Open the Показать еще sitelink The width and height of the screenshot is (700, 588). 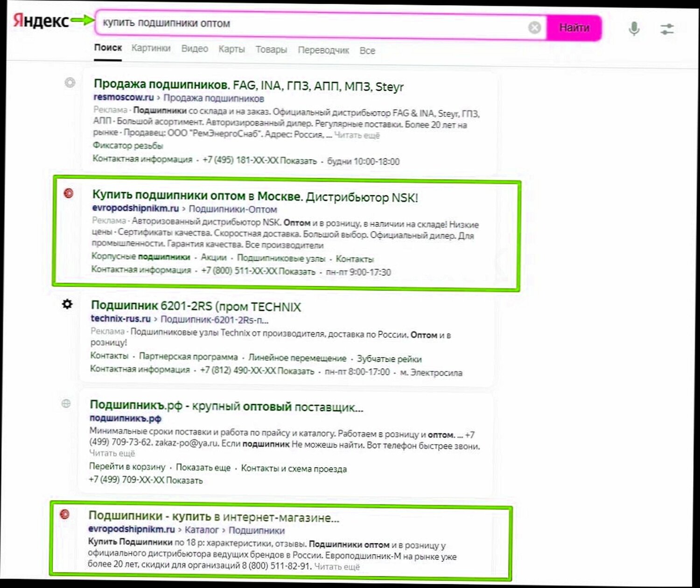click(x=203, y=468)
